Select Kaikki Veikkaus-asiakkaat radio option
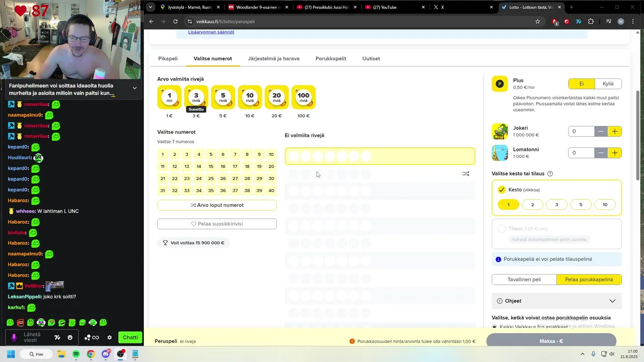Screen dimensions: 644x362 pos(494,327)
